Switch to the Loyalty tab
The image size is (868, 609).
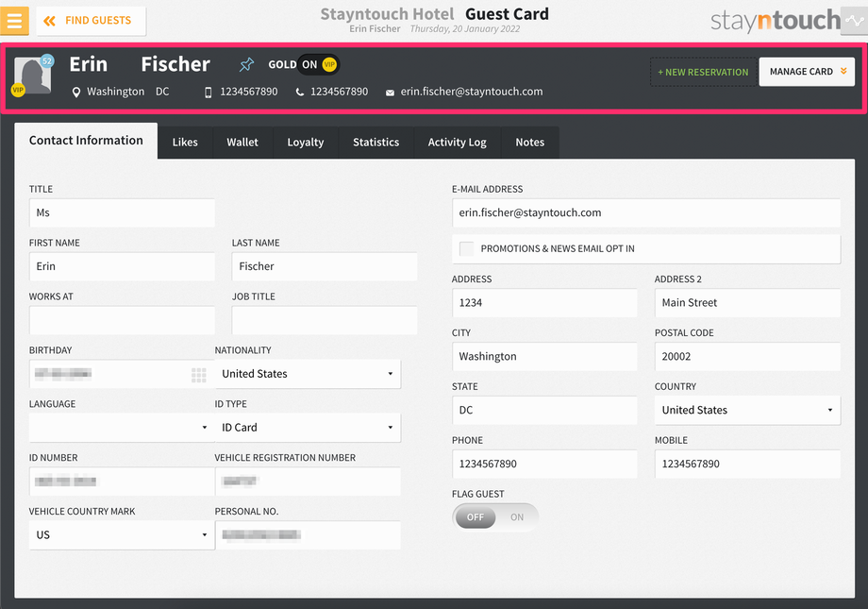pos(306,143)
